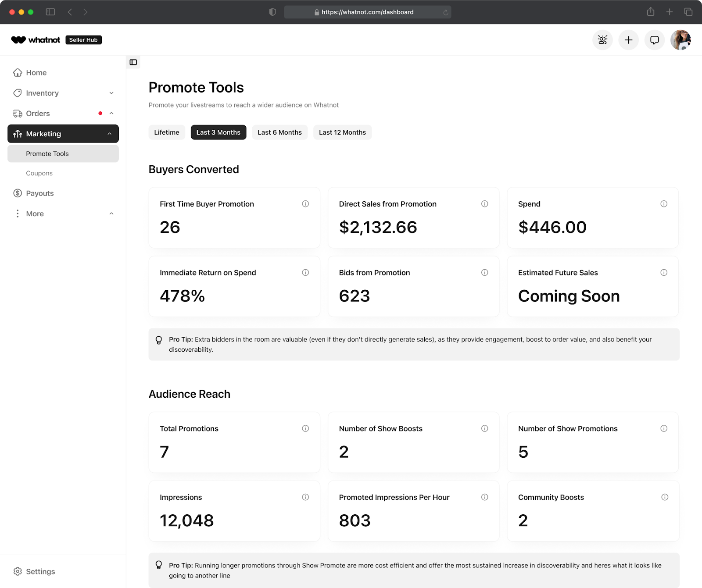Collapse the Orders section chevron

(x=111, y=114)
